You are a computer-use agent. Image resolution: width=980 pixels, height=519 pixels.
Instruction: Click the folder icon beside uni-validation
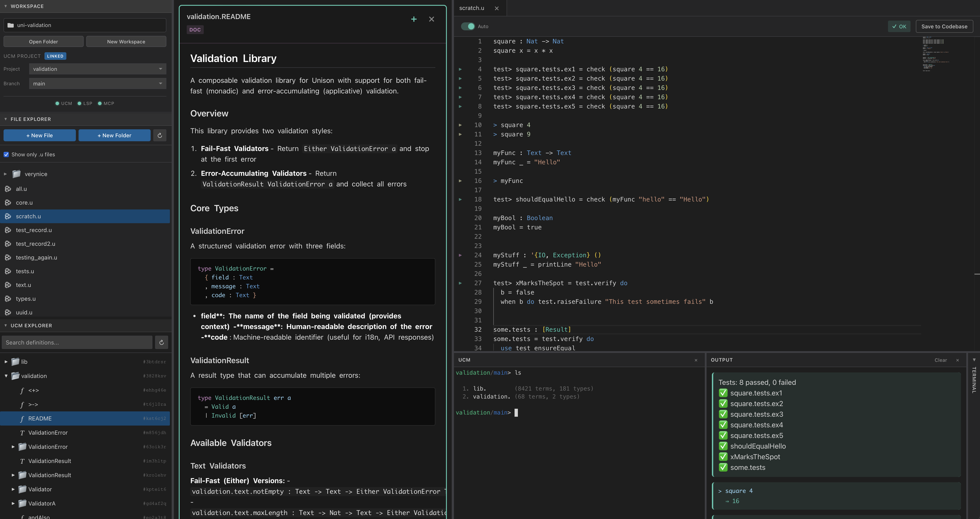point(10,25)
